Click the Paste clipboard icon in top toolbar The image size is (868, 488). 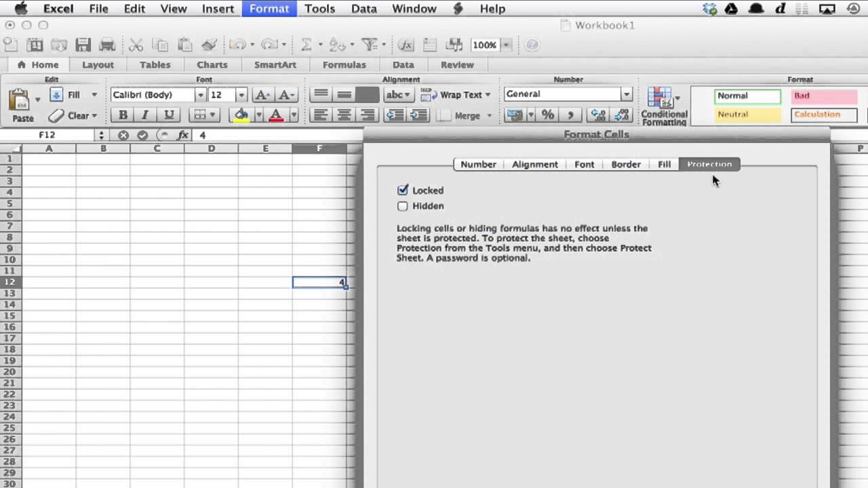coord(184,45)
